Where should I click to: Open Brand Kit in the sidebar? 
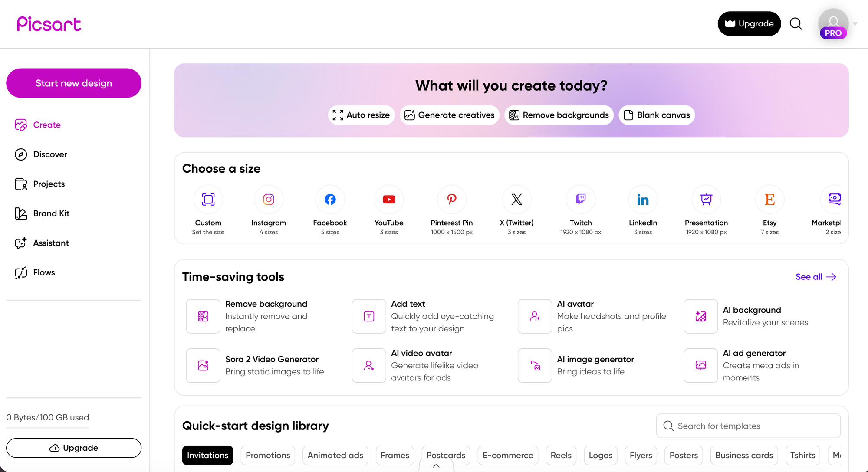[51, 213]
